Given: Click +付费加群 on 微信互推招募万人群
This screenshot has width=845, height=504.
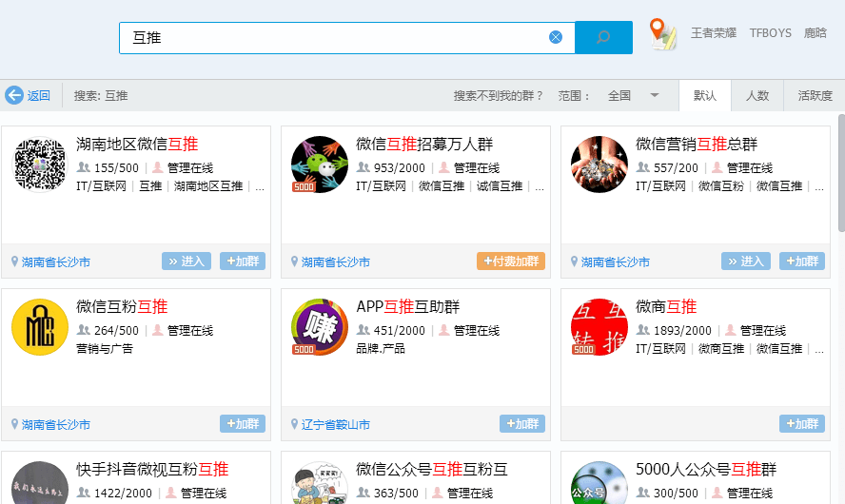Looking at the screenshot, I should click(511, 262).
